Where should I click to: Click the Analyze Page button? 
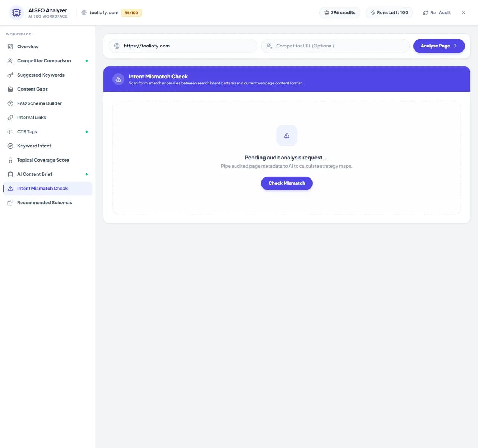pos(439,46)
